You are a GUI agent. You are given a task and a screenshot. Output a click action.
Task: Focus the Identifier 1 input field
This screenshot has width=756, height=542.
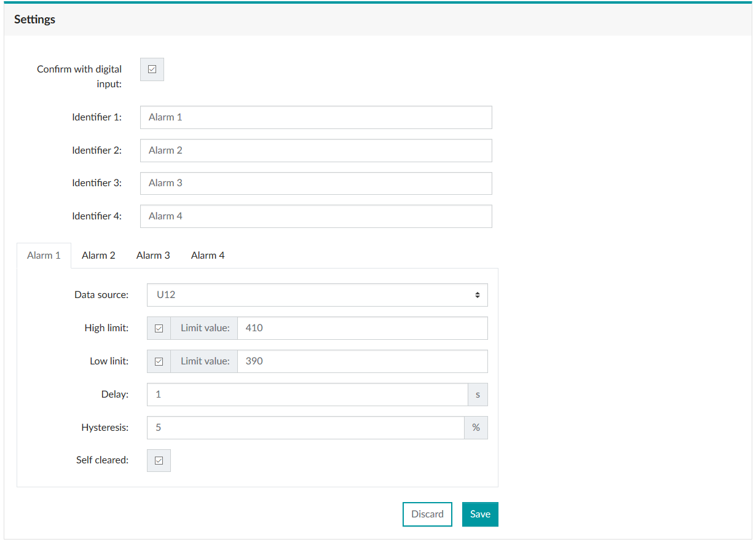tap(316, 117)
